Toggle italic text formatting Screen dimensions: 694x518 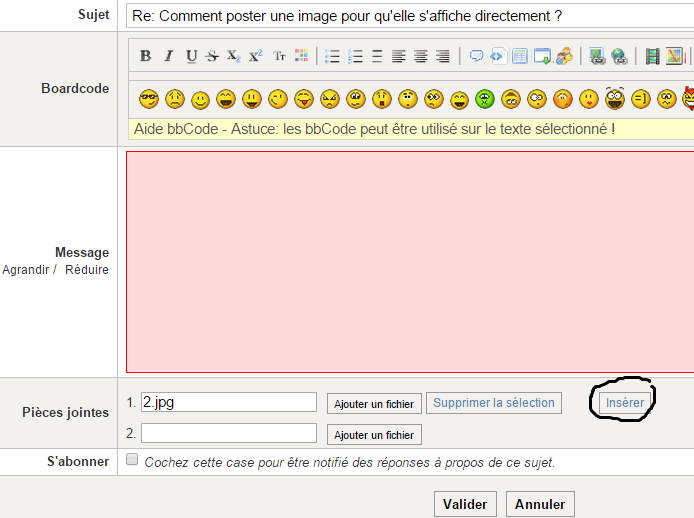tap(168, 56)
